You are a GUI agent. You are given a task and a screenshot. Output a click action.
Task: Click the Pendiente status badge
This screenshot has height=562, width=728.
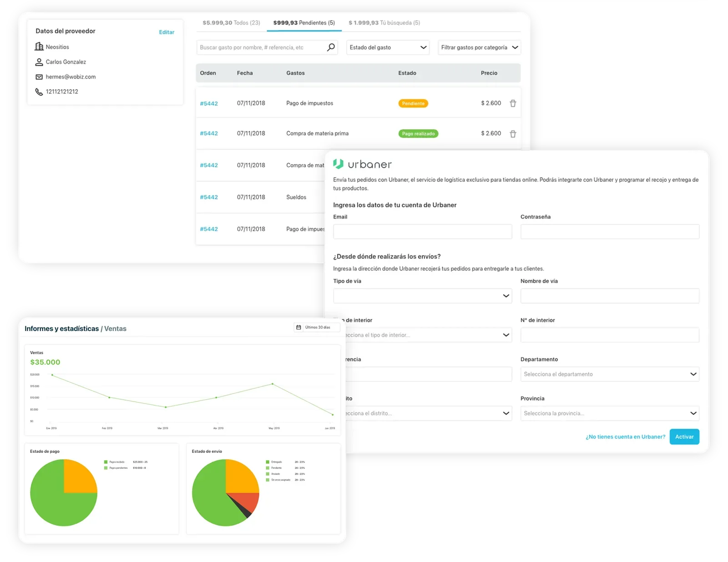(x=413, y=104)
